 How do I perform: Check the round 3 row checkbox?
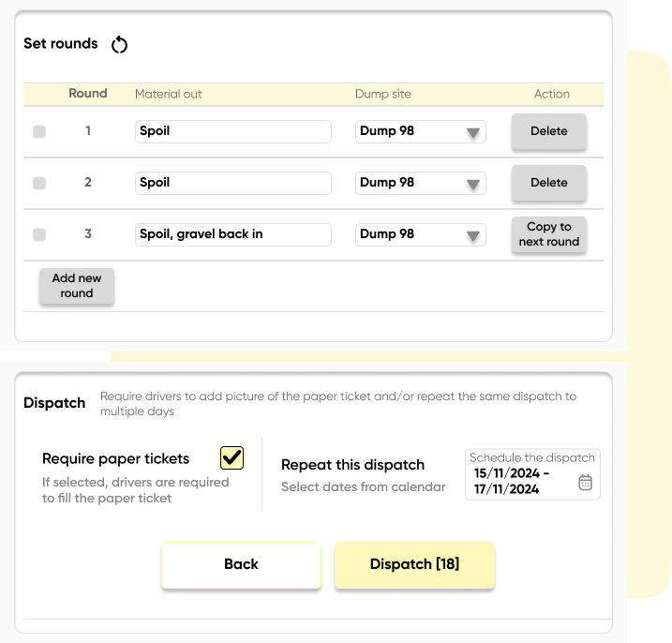point(39,234)
